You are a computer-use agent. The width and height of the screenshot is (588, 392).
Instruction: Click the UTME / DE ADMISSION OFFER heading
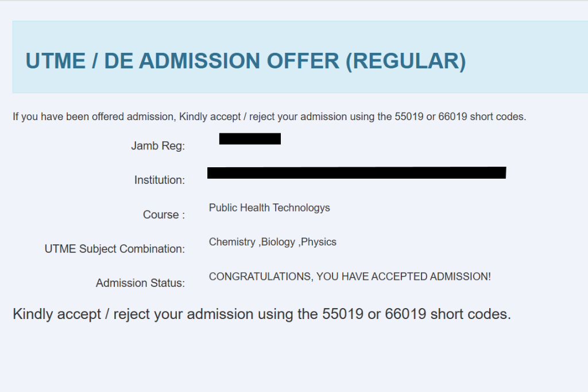coord(246,61)
